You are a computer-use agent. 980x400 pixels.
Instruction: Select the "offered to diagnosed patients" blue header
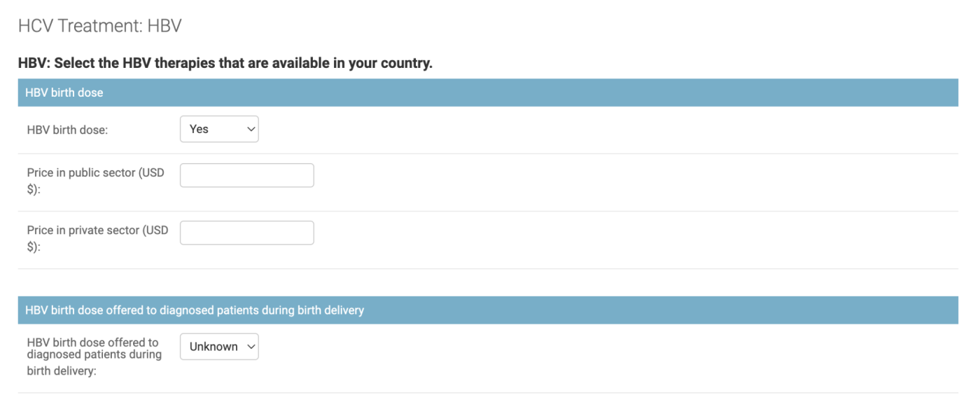195,310
